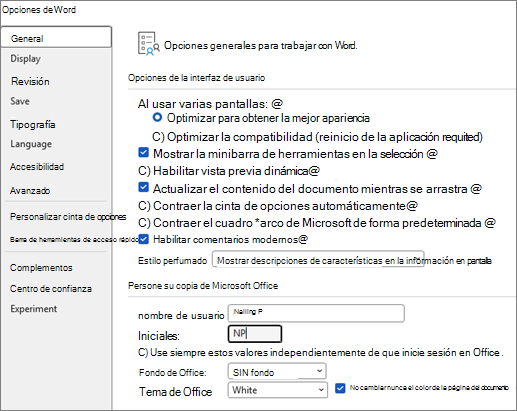Toggle Mostrar la minibarra de herramientas checkbox
Image resolution: width=517 pixels, height=411 pixels.
pos(143,153)
